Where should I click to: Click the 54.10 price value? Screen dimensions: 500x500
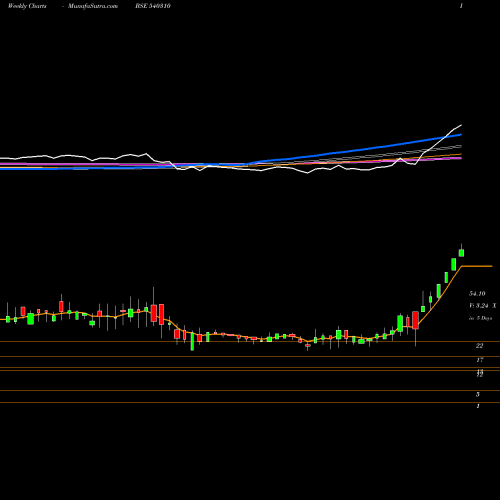coord(477,294)
